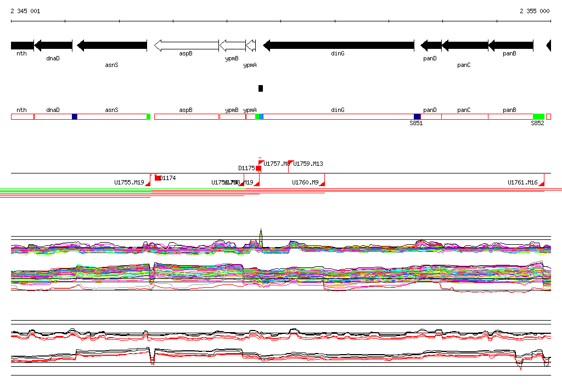Click start coordinate 2 345 001
This screenshot has width=562, height=392.
(x=25, y=11)
